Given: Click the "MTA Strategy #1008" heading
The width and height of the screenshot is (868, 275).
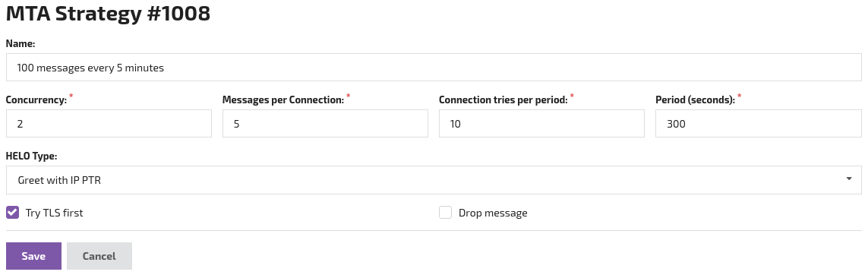Looking at the screenshot, I should click(108, 13).
